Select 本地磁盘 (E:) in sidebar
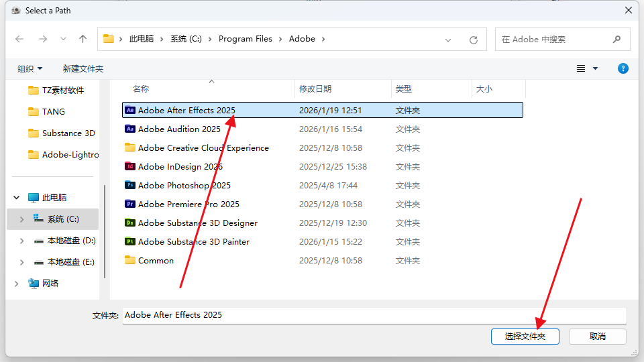 (x=64, y=262)
